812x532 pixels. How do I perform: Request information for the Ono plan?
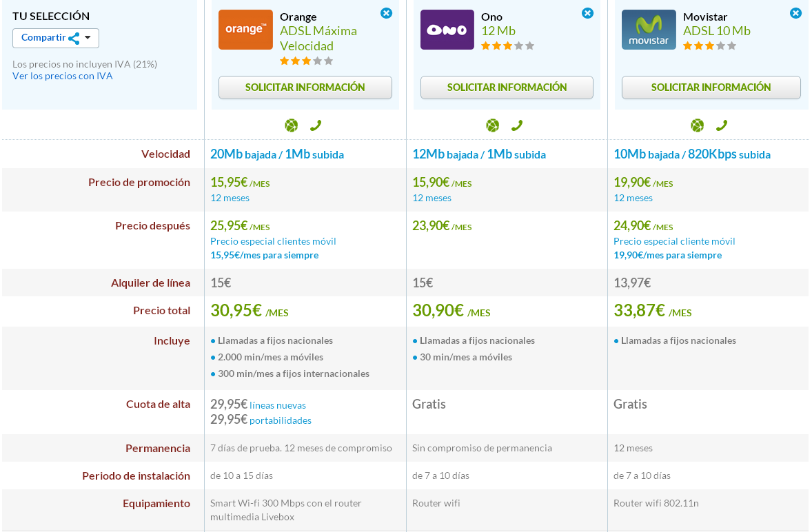point(507,88)
